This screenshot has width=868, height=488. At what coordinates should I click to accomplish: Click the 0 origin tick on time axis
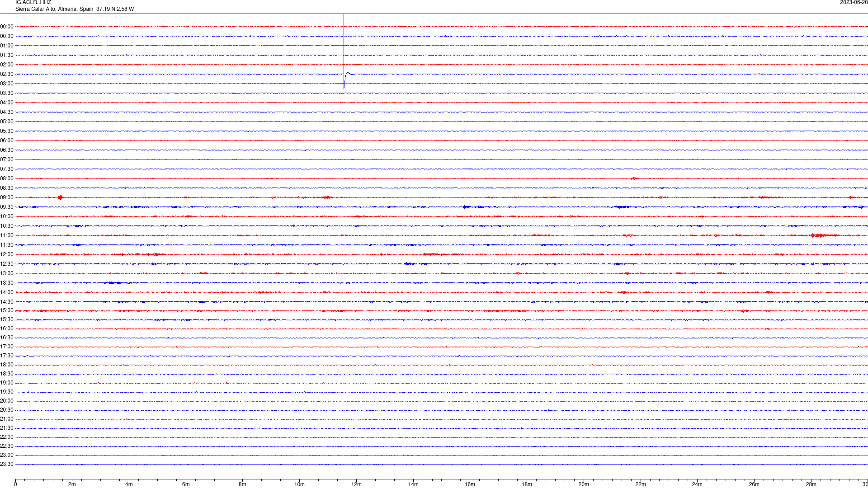pos(15,484)
